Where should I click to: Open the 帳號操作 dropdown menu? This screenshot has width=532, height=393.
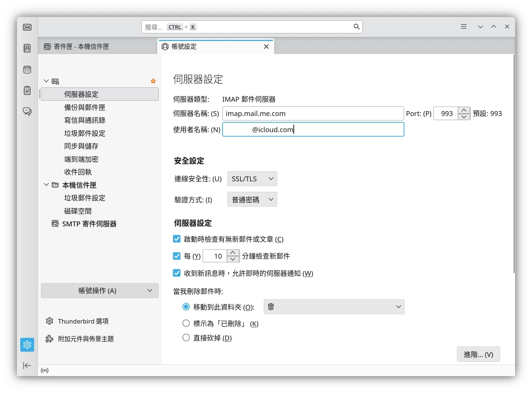[x=99, y=290]
